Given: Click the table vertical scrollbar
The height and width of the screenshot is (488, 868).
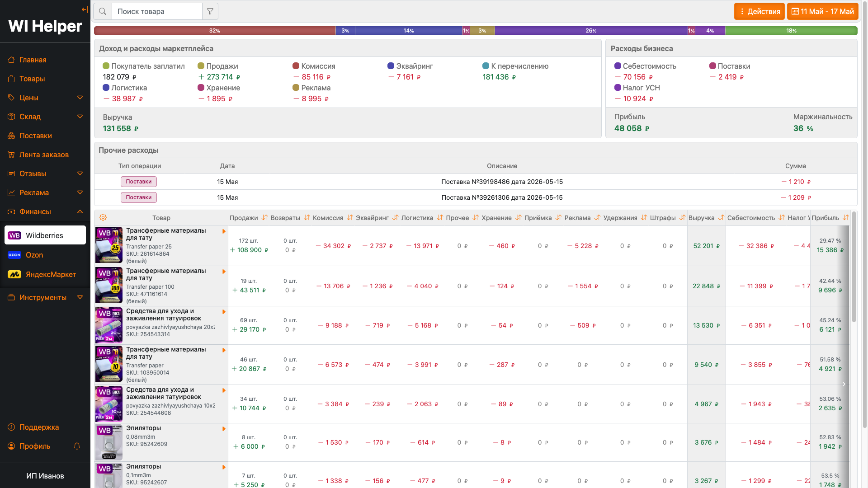Looking at the screenshot, I should point(854,267).
